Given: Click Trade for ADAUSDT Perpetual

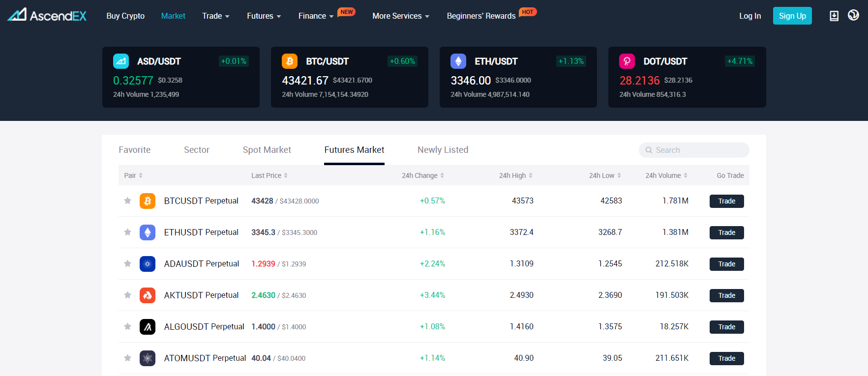Looking at the screenshot, I should pyautogui.click(x=726, y=264).
